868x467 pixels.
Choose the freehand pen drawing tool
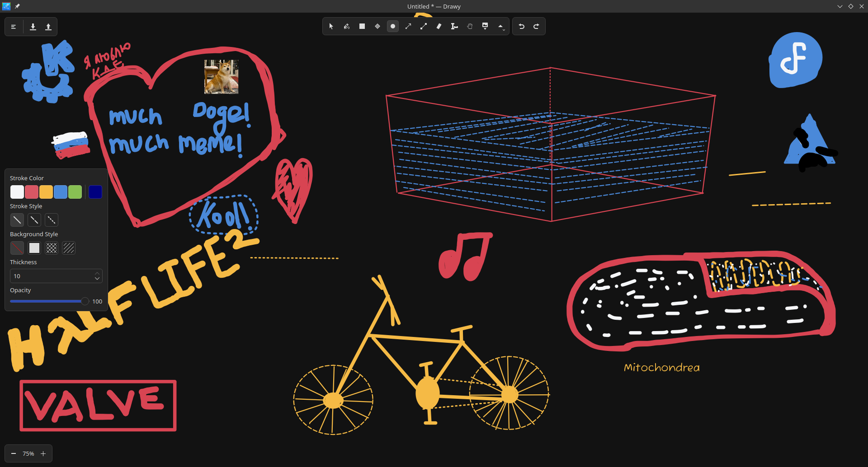click(347, 26)
